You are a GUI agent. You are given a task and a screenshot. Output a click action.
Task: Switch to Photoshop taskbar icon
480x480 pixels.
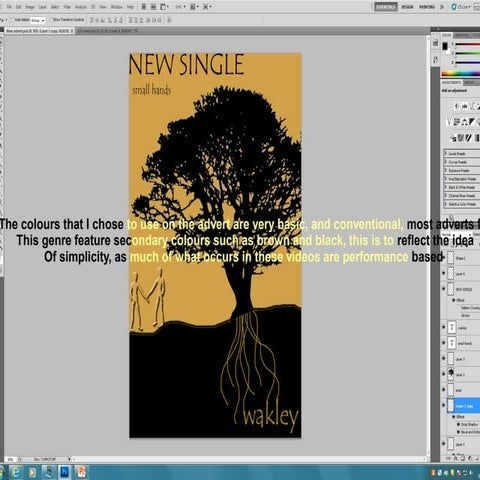pos(64,472)
